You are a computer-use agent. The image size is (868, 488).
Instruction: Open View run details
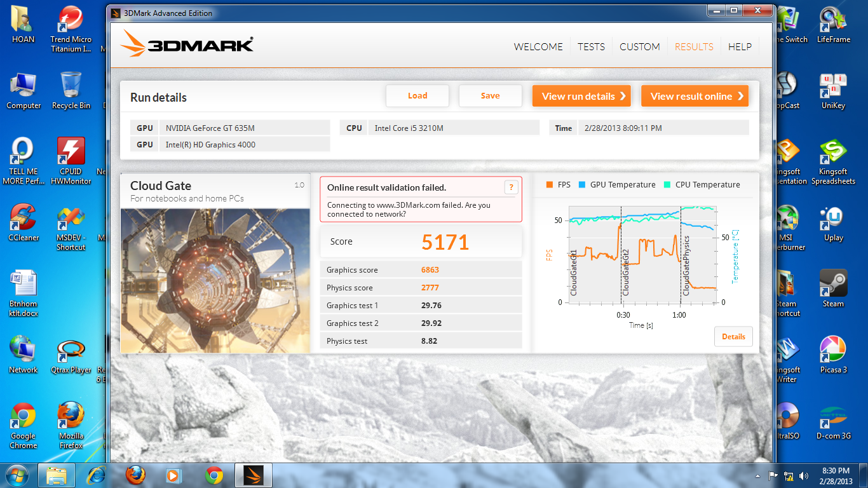point(581,96)
